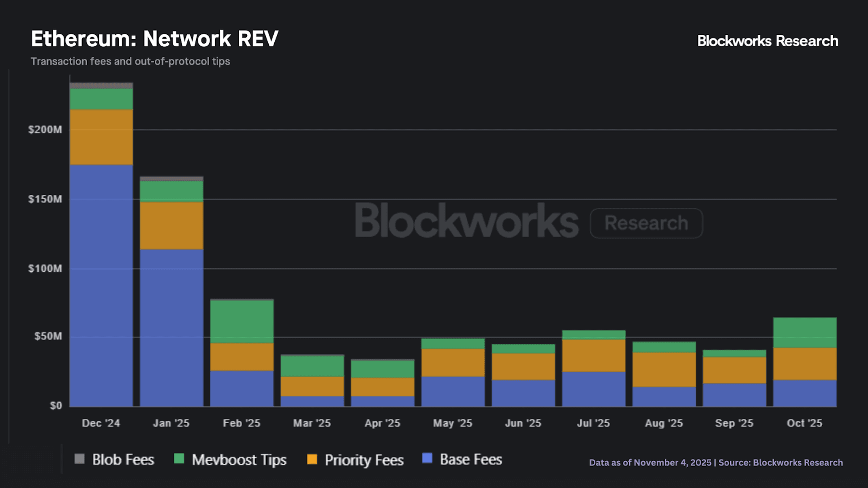Select the green Mevboost Tips segment for Mar '25

(x=312, y=367)
